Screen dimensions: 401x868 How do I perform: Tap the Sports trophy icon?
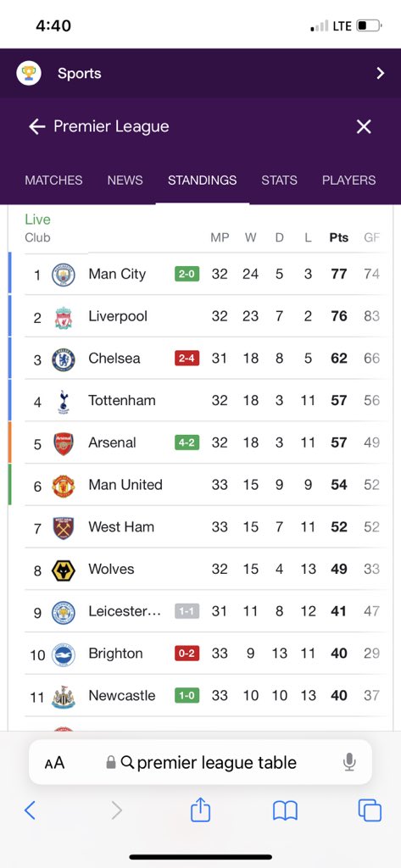[x=29, y=73]
